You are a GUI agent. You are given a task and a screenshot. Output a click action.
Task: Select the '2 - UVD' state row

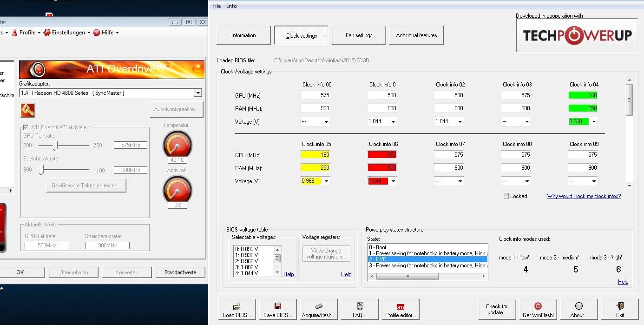point(427,259)
